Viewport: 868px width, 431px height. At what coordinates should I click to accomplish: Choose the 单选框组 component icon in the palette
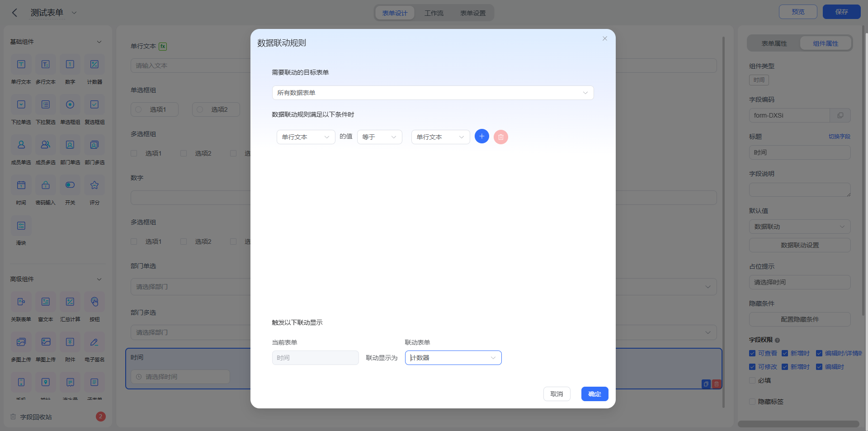(x=70, y=105)
